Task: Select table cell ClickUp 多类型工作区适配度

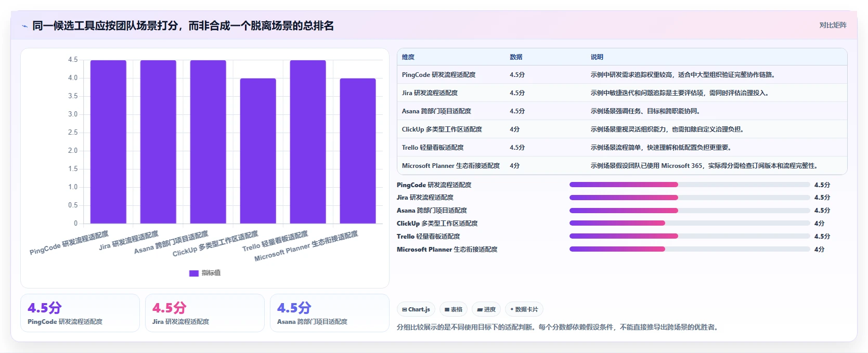Action: [x=442, y=129]
